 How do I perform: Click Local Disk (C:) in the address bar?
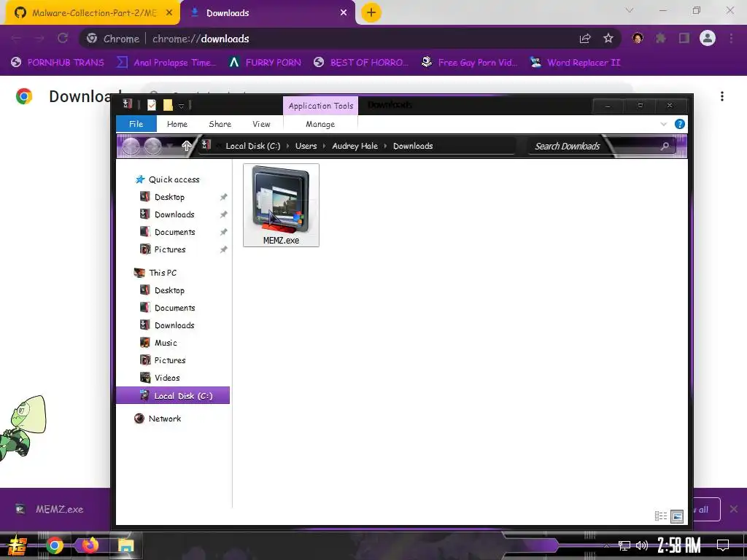[253, 146]
